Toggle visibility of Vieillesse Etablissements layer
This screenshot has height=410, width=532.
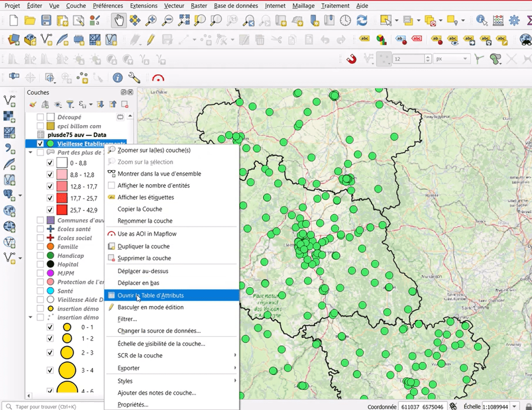40,144
